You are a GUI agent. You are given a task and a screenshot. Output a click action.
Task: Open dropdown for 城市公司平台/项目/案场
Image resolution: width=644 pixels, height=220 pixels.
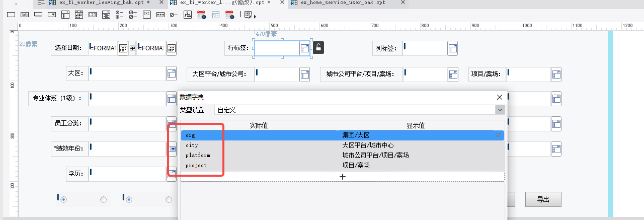(x=453, y=74)
